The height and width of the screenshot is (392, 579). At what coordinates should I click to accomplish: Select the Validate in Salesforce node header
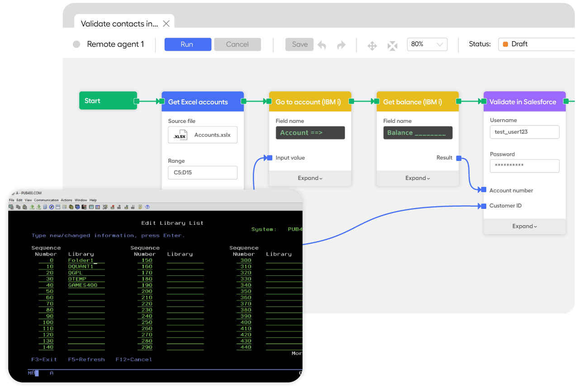click(525, 102)
